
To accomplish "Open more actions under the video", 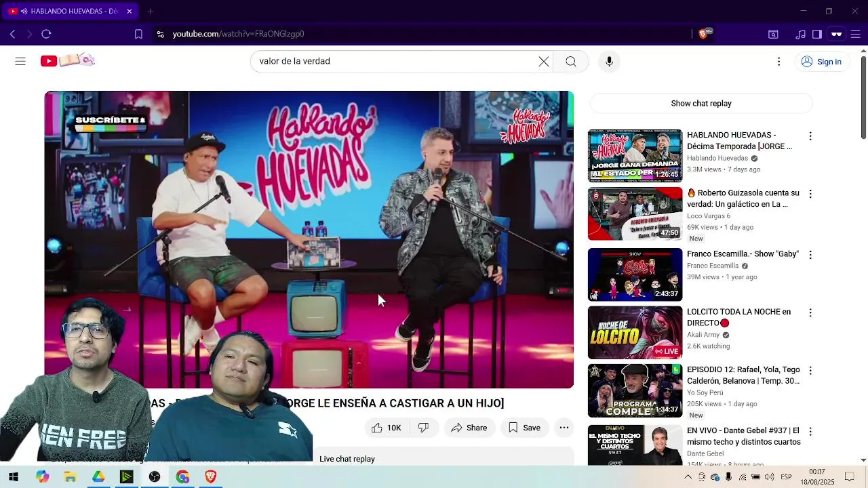I will [564, 428].
